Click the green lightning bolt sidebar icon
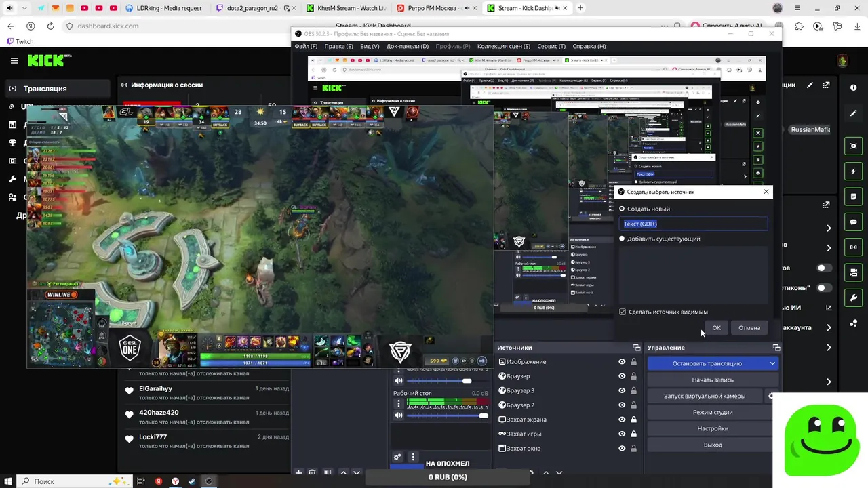 pyautogui.click(x=854, y=171)
